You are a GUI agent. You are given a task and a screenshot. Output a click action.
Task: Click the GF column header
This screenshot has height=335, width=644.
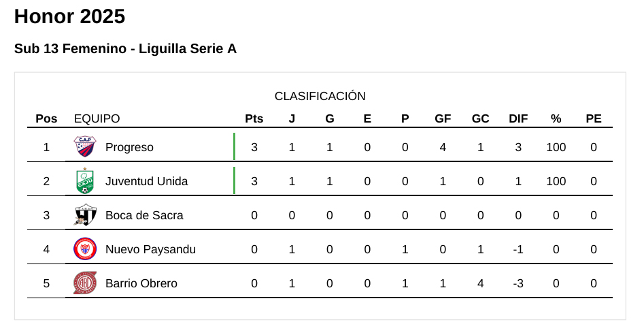443,118
